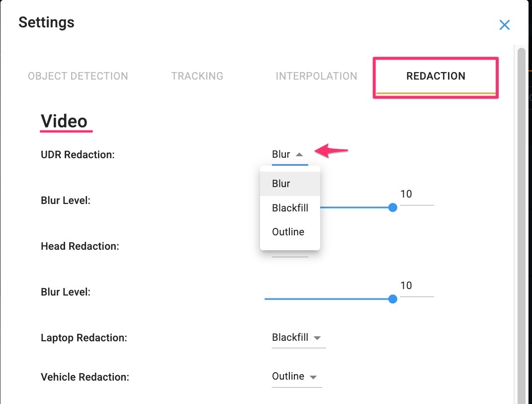Image resolution: width=532 pixels, height=404 pixels.
Task: Click the Laptop Redaction dropdown arrow icon
Action: [x=317, y=338]
